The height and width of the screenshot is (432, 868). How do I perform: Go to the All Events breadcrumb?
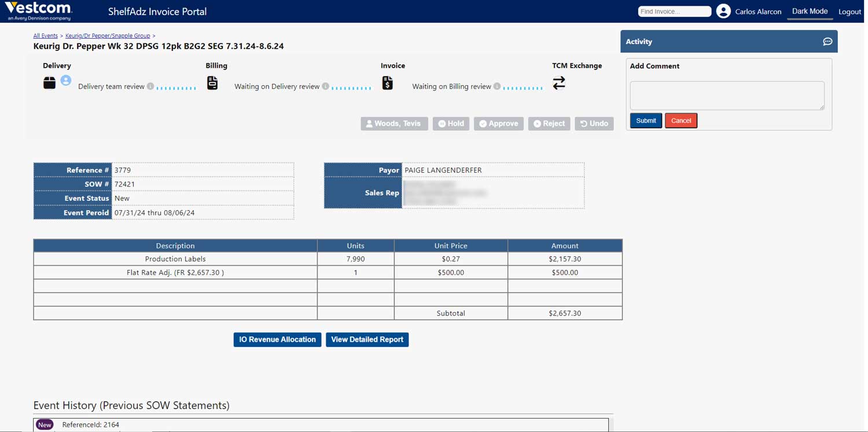[46, 36]
